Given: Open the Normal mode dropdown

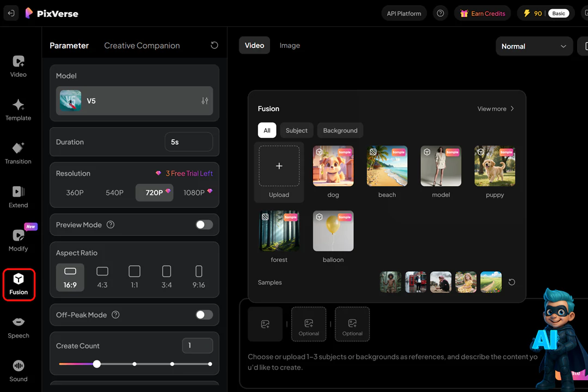Looking at the screenshot, I should (x=534, y=46).
